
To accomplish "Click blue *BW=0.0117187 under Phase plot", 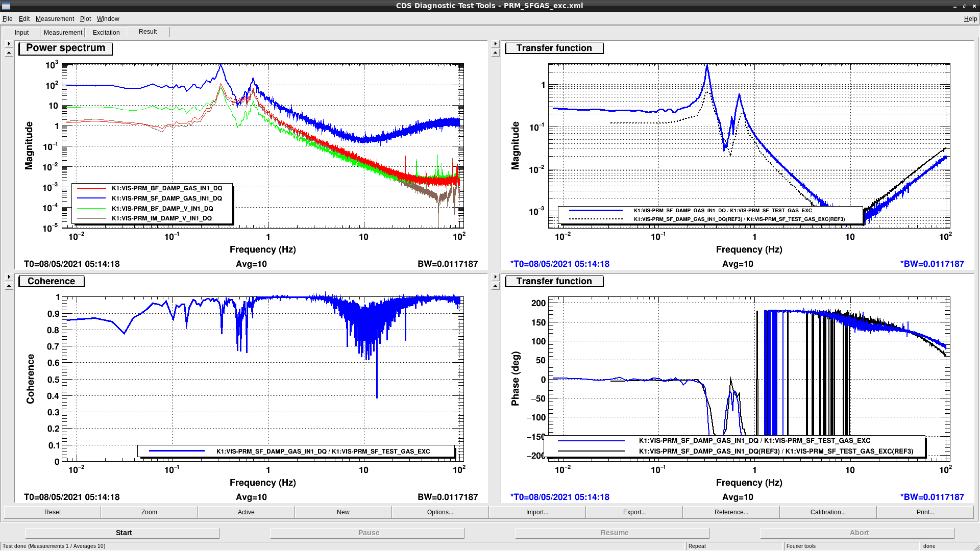I will click(x=932, y=497).
